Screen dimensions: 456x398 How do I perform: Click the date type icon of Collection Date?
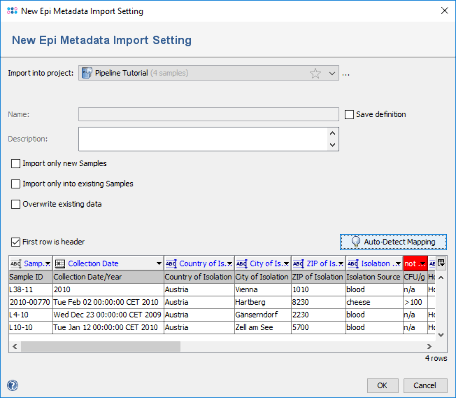click(x=59, y=264)
